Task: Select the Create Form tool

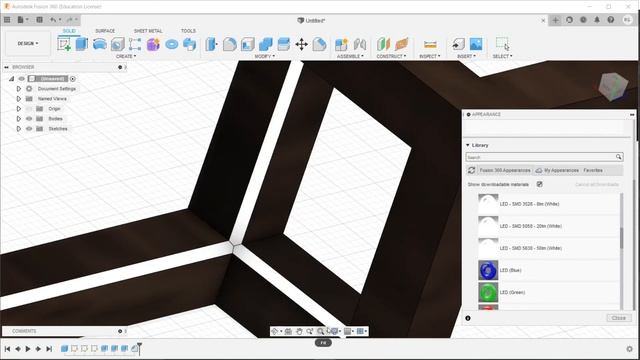Action: [x=153, y=44]
